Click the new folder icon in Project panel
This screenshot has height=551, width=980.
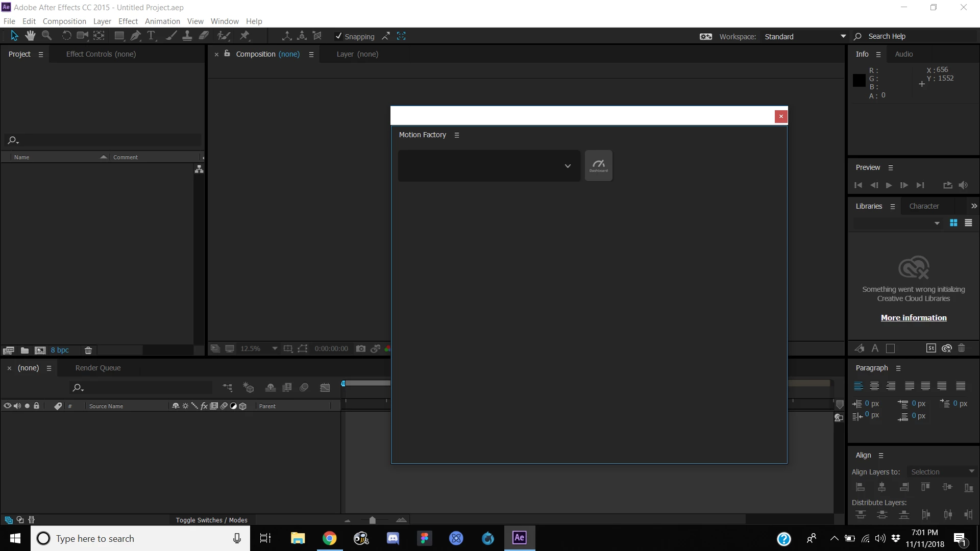(24, 350)
